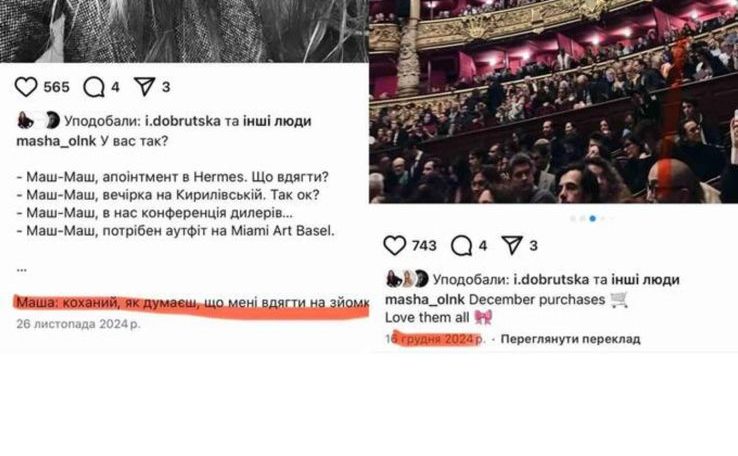Like the post with 565 likes
Screen dimensions: 738x456
tap(26, 87)
